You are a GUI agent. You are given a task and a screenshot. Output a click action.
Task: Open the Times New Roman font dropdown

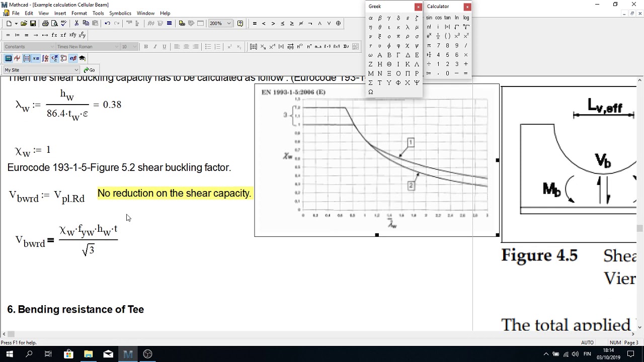click(x=116, y=47)
